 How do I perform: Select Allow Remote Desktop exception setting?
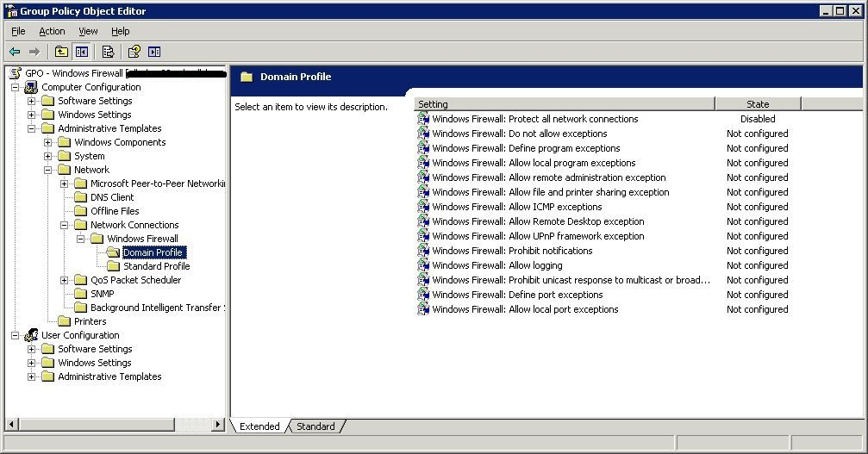pos(538,221)
